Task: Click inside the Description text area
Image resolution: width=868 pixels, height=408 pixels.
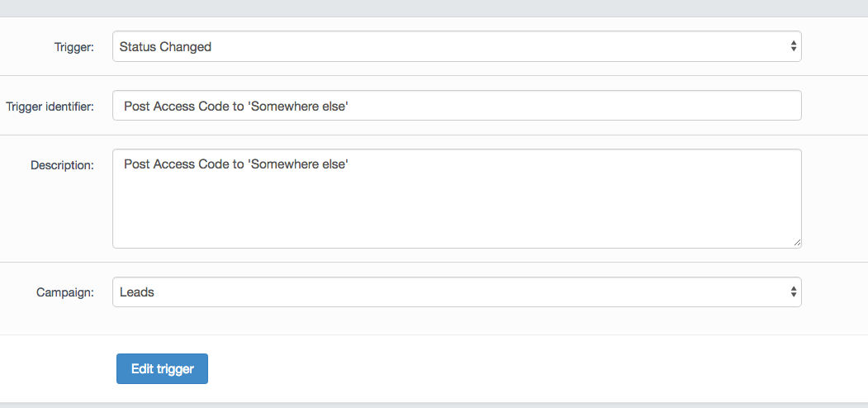Action: 456,198
